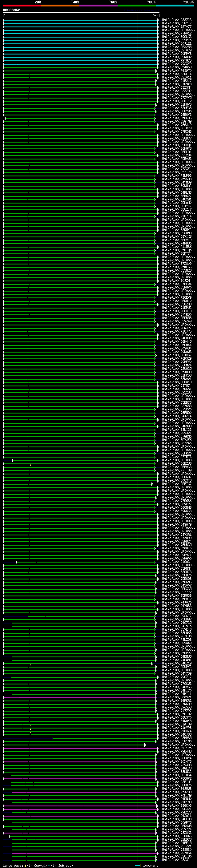The height and width of the screenshot is (868, 197).
Task: Open hit UniRef100_P28723
Action: (x=176, y=20)
